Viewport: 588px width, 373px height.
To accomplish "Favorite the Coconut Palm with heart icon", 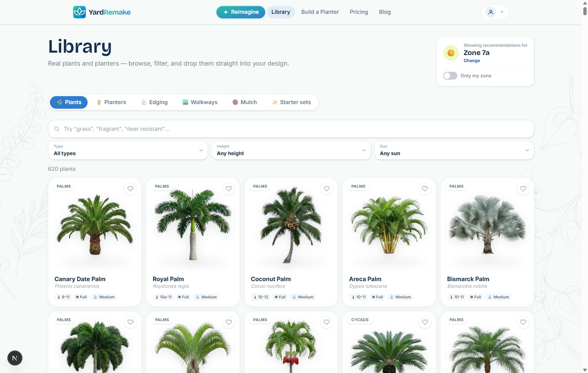I will point(327,189).
